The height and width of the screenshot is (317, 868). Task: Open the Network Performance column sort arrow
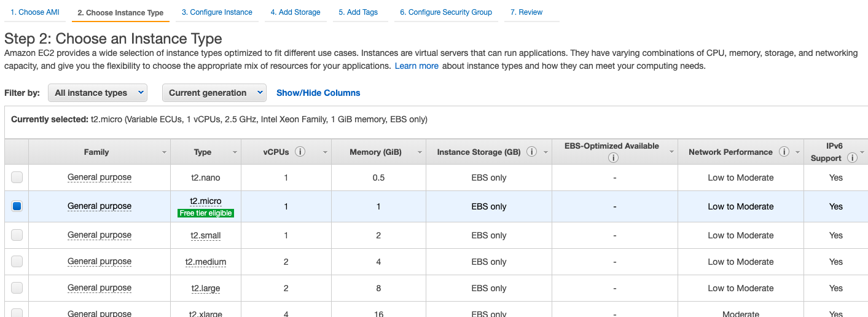point(798,152)
